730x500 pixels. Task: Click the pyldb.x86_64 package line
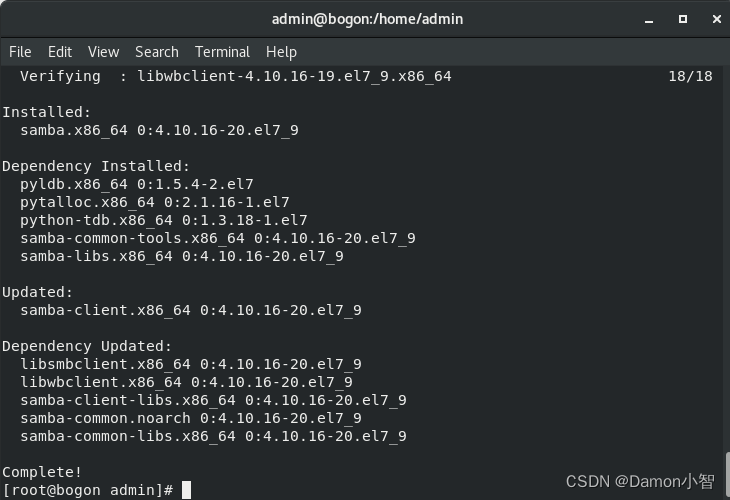click(136, 184)
